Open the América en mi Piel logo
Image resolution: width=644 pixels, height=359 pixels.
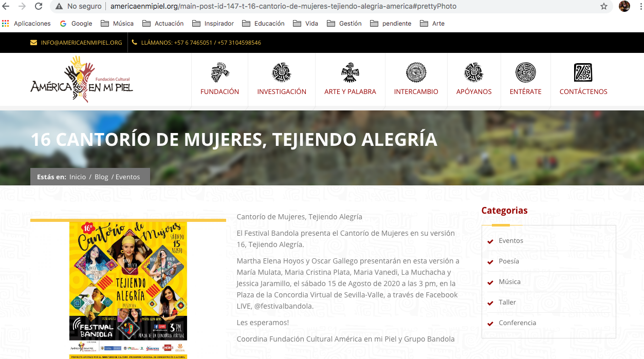coord(82,80)
